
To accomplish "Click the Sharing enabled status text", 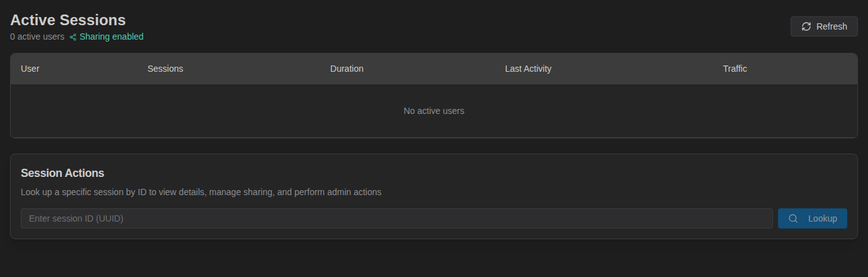I will (111, 37).
